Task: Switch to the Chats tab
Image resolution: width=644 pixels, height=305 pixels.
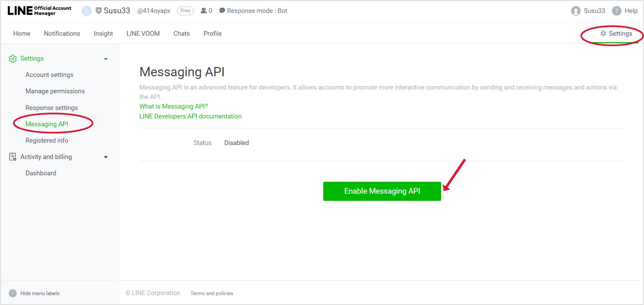Action: click(181, 33)
